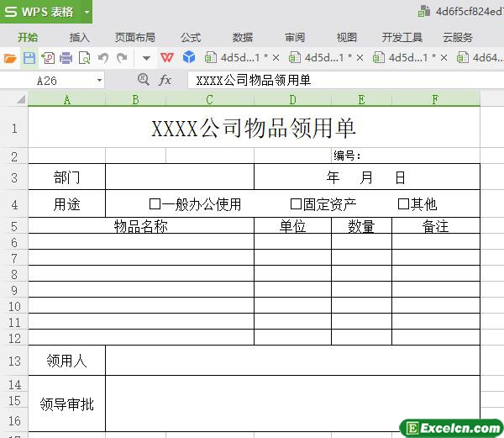
Task: Click the red WPS W icon
Action: click(167, 58)
